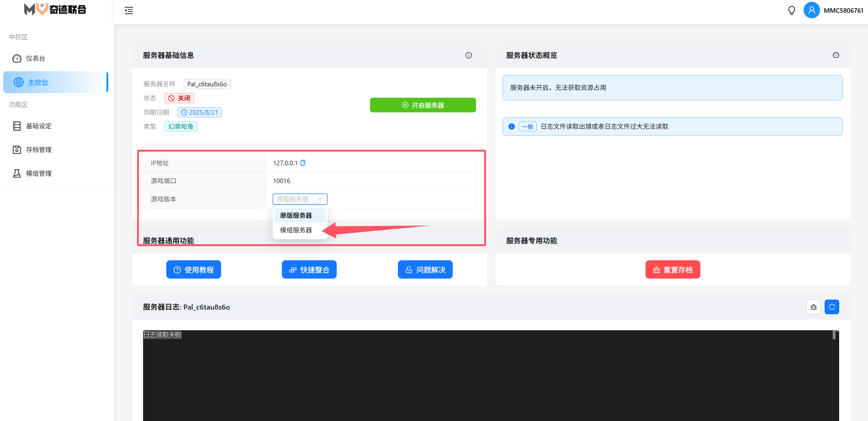Refresh the server log

click(832, 307)
